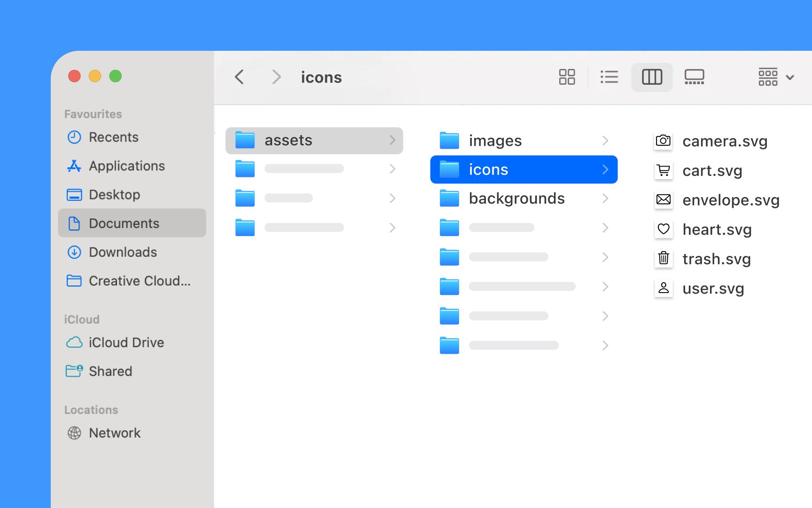Toggle column view mode
The image size is (812, 508).
(x=652, y=77)
